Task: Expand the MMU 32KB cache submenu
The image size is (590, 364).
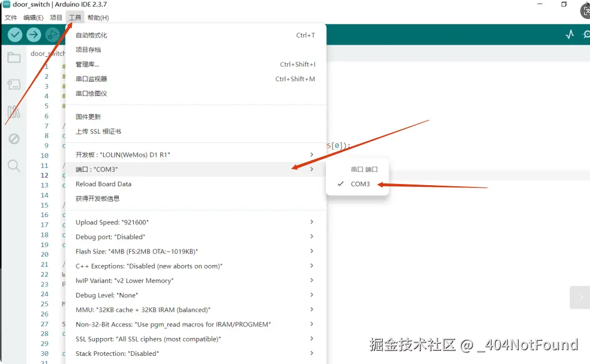Action: [195, 310]
